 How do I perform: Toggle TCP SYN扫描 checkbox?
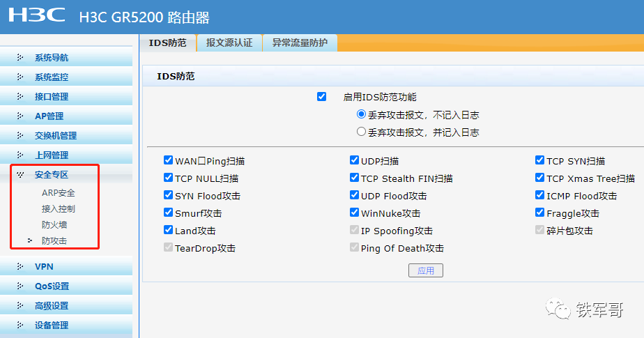point(539,160)
